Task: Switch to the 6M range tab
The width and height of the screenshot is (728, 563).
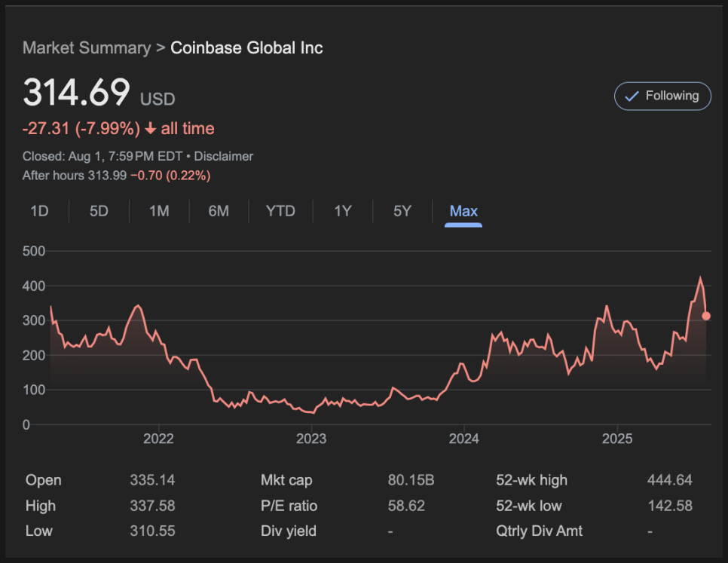Action: click(x=219, y=211)
